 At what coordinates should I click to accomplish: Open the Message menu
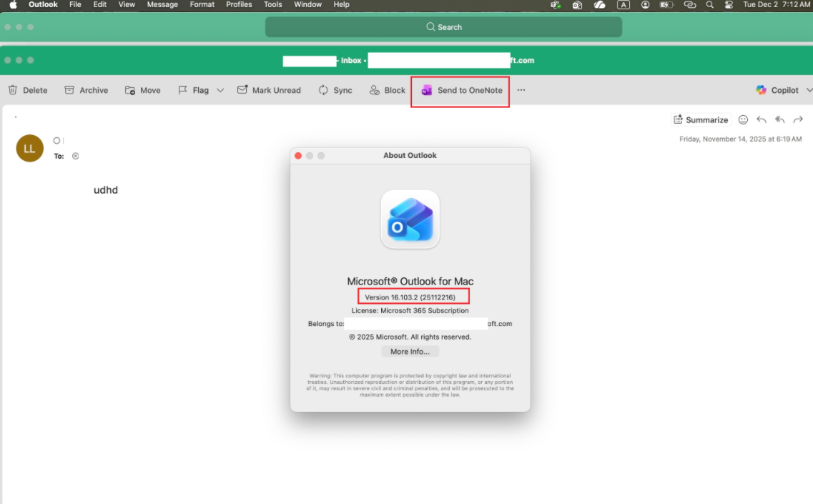tap(162, 5)
